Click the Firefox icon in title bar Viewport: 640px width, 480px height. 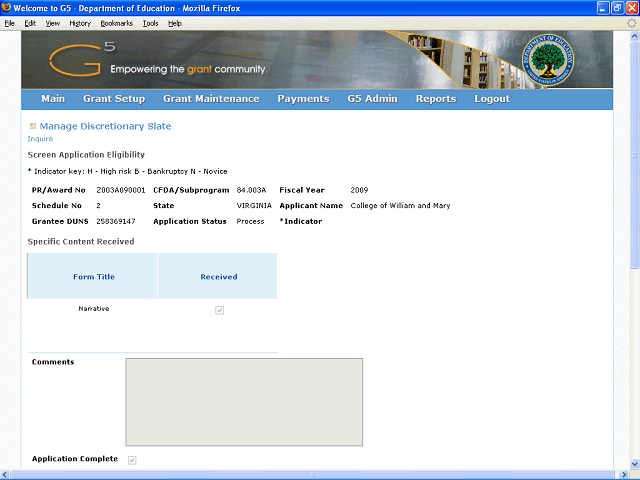(x=6, y=7)
